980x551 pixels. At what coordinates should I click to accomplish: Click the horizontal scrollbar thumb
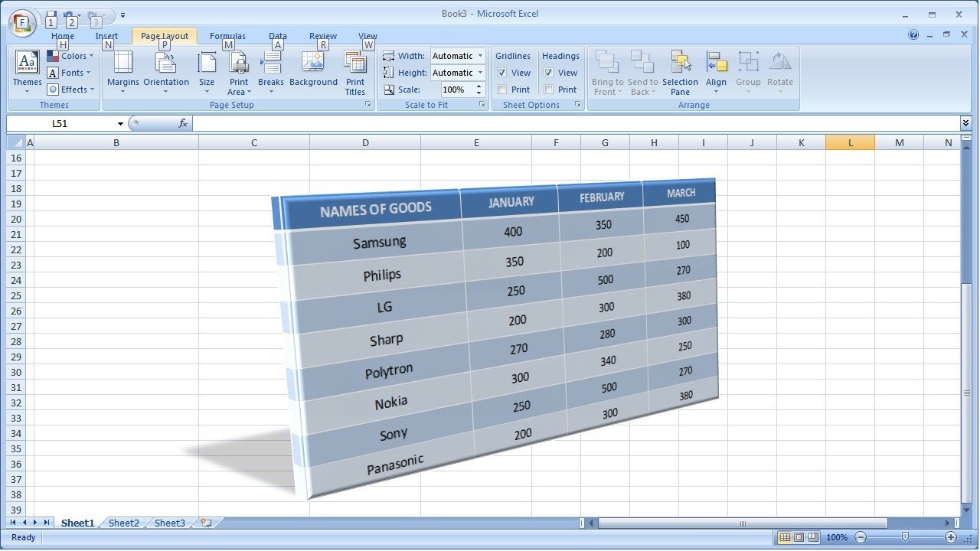click(x=742, y=523)
